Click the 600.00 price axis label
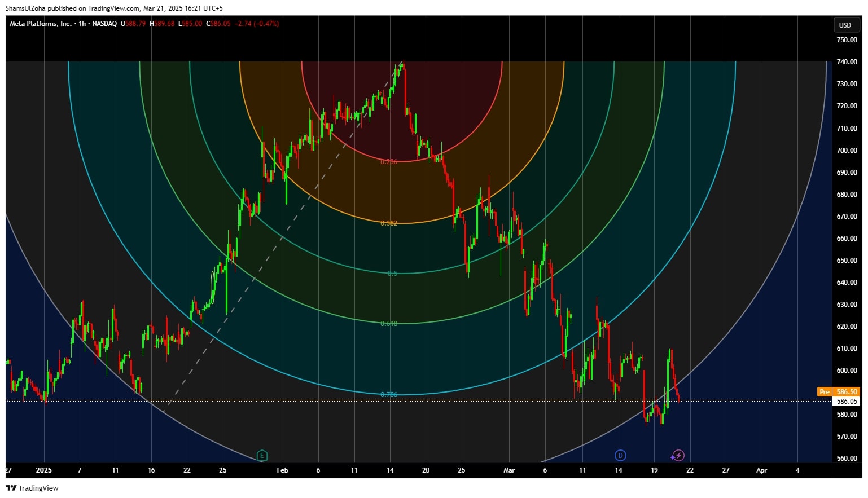This screenshot has width=868, height=498. [847, 371]
